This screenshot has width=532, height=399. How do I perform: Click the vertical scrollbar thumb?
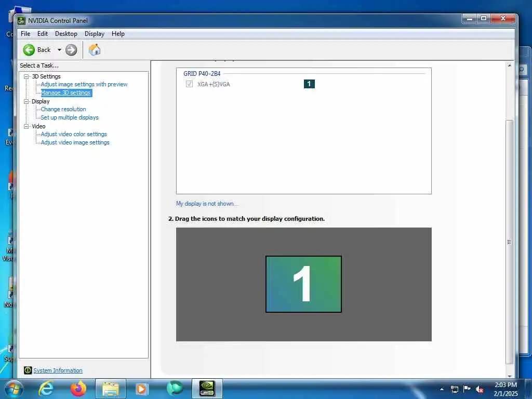pyautogui.click(x=509, y=242)
